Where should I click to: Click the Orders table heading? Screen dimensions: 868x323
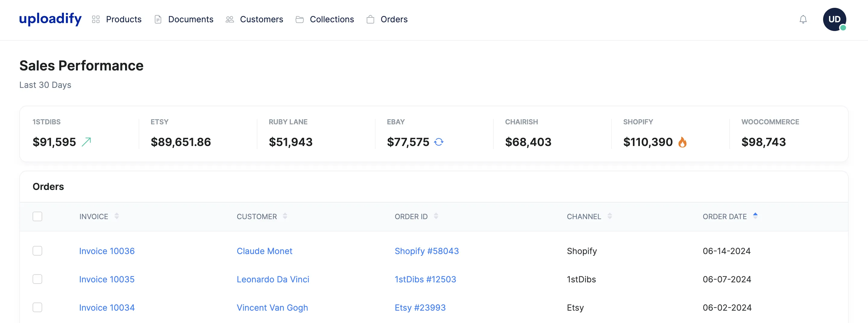(x=48, y=186)
